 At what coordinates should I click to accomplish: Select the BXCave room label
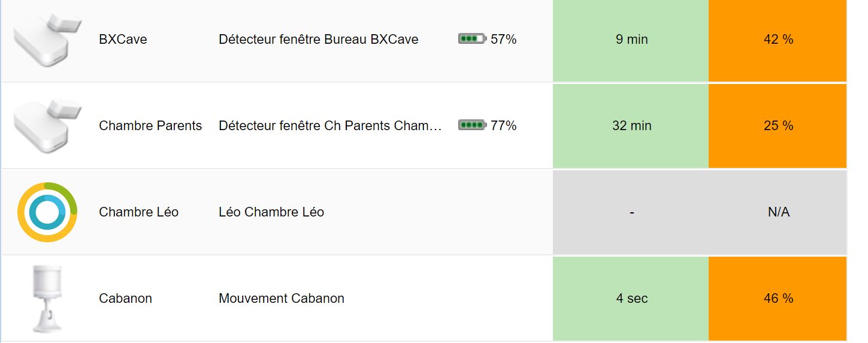point(123,40)
